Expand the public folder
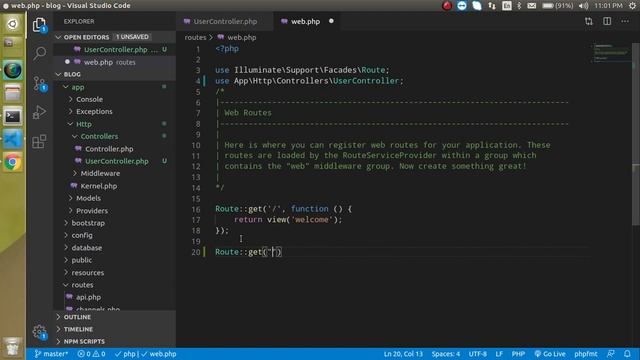640x360 pixels. (x=81, y=260)
